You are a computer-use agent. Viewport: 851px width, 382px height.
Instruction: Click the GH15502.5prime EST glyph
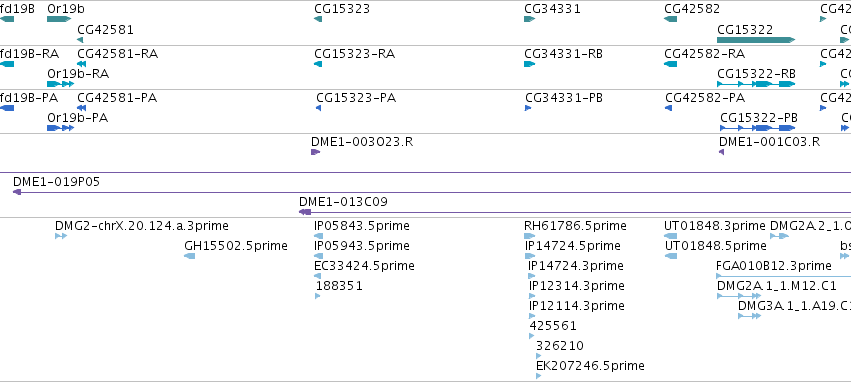click(x=189, y=256)
